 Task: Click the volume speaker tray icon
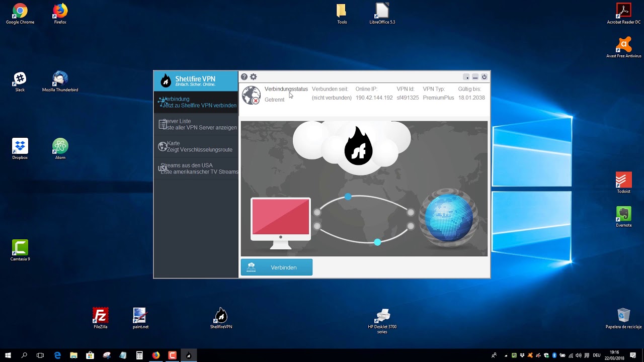tap(578, 355)
